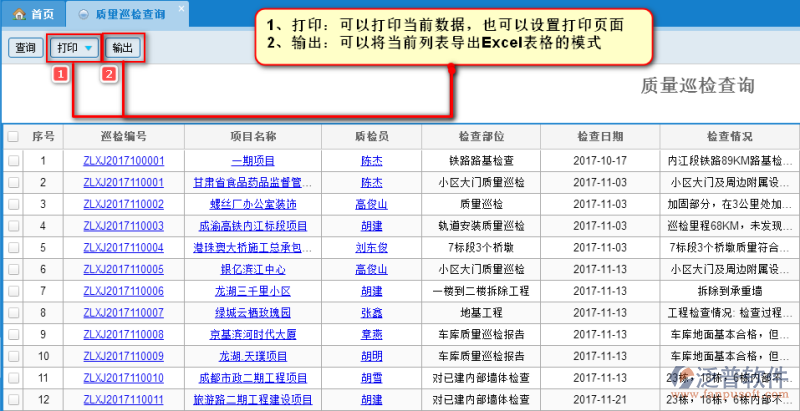This screenshot has width=800, height=411.
Task: Open the 成渝高铁内江标段项目 project link
Action: (x=253, y=226)
